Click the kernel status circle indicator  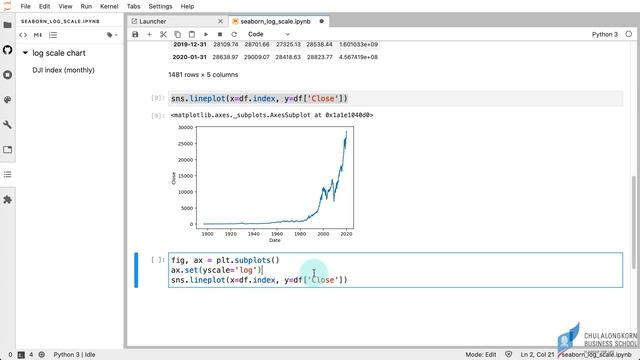pyautogui.click(x=629, y=34)
